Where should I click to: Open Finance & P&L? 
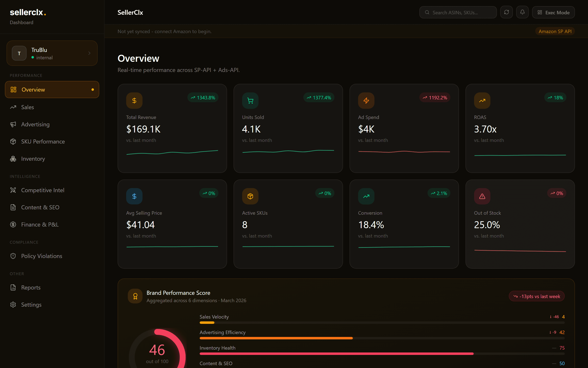[52, 224]
